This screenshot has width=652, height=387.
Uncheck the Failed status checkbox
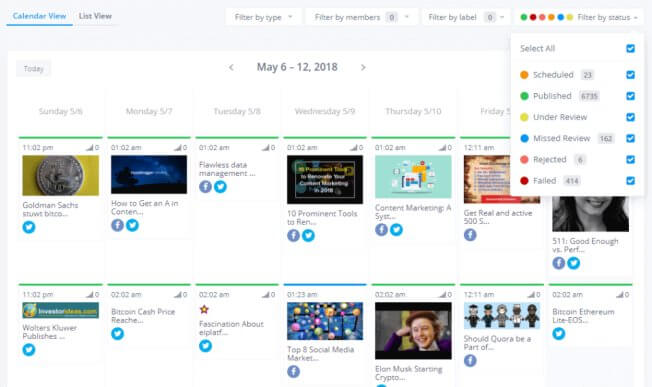pyautogui.click(x=630, y=181)
